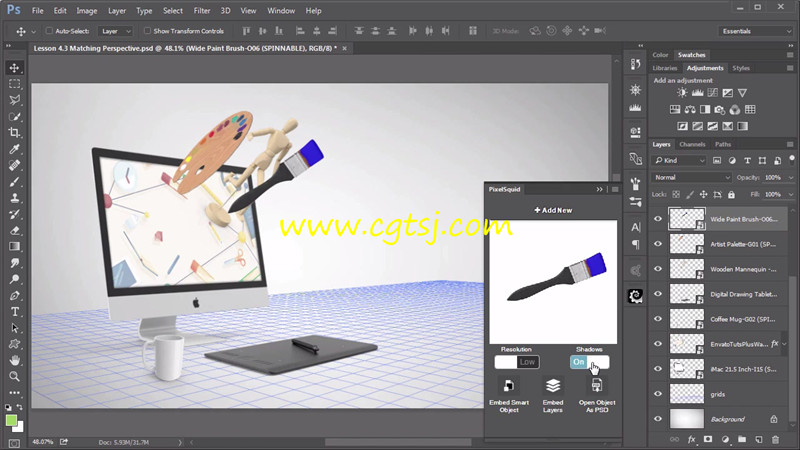
Task: Select the Crop tool
Action: 14,133
